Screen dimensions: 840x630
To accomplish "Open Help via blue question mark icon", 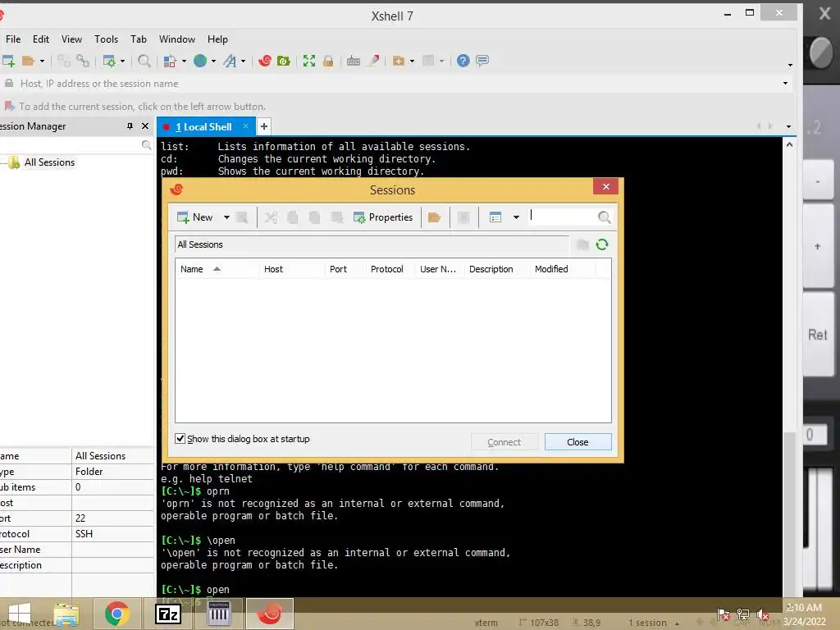I will [x=463, y=61].
